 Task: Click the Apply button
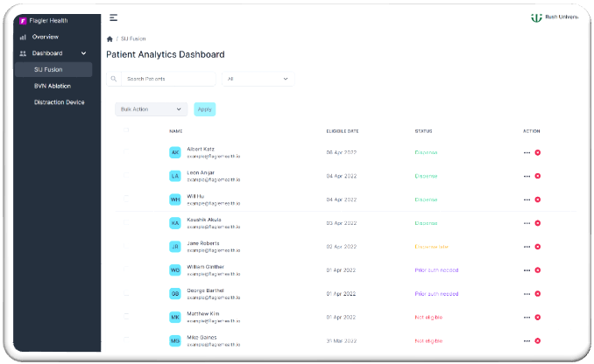pyautogui.click(x=204, y=109)
